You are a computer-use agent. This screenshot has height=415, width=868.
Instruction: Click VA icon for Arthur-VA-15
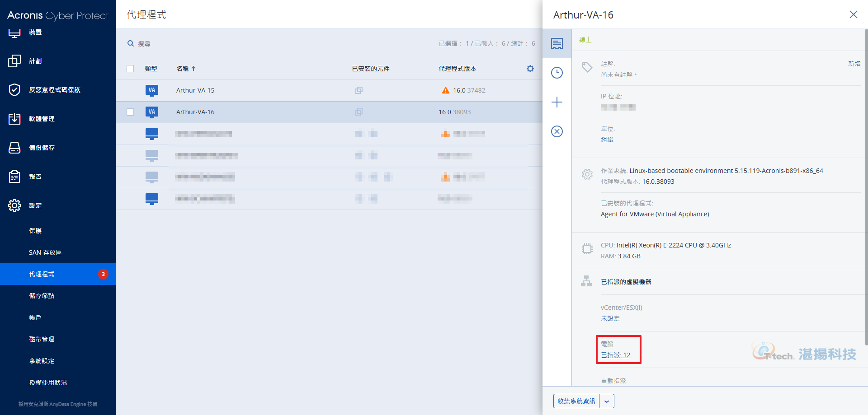[152, 90]
